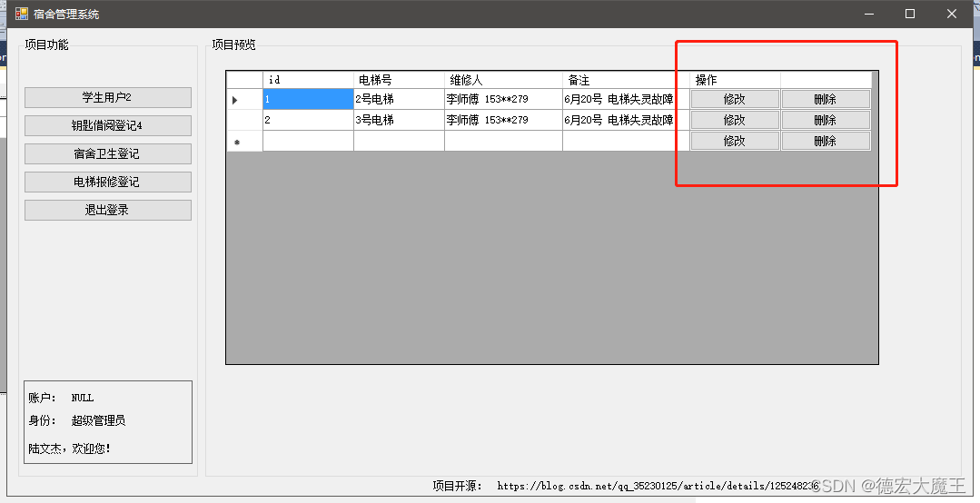Click the 宿舍管理系统 window title icon
Image resolution: width=980 pixels, height=503 pixels.
(22, 14)
